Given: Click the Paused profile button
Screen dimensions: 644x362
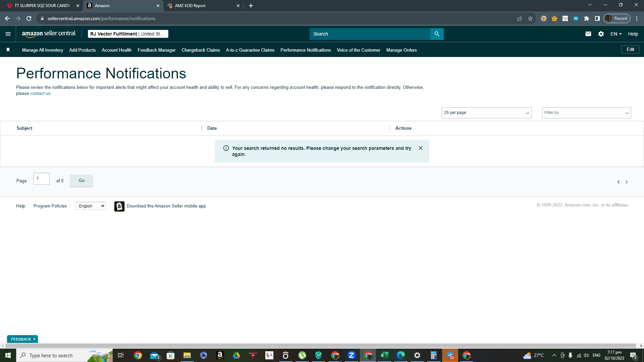Looking at the screenshot, I should tap(617, 18).
